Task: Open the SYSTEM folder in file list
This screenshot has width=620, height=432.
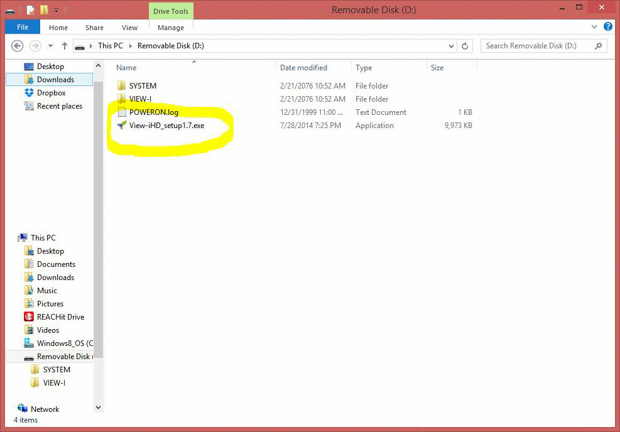Action: click(143, 86)
